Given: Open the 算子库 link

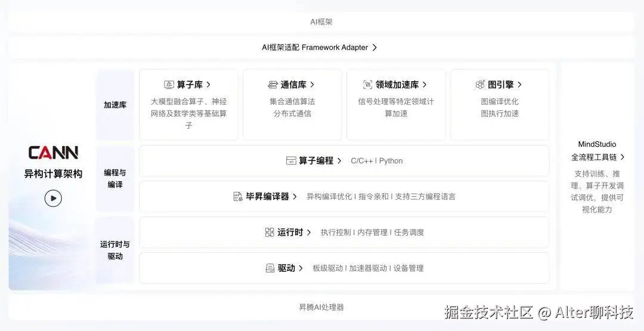Looking at the screenshot, I should coord(190,85).
